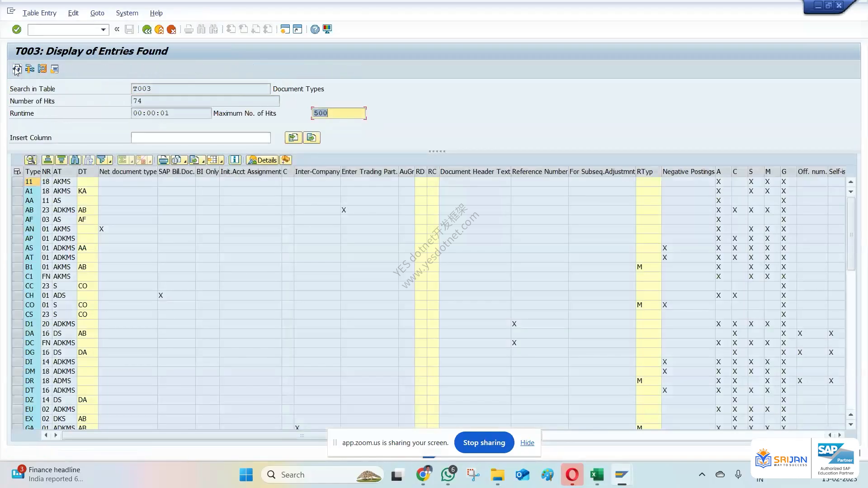Open Customize Local Layout monitor icon
The height and width of the screenshot is (488, 868).
coord(327,29)
